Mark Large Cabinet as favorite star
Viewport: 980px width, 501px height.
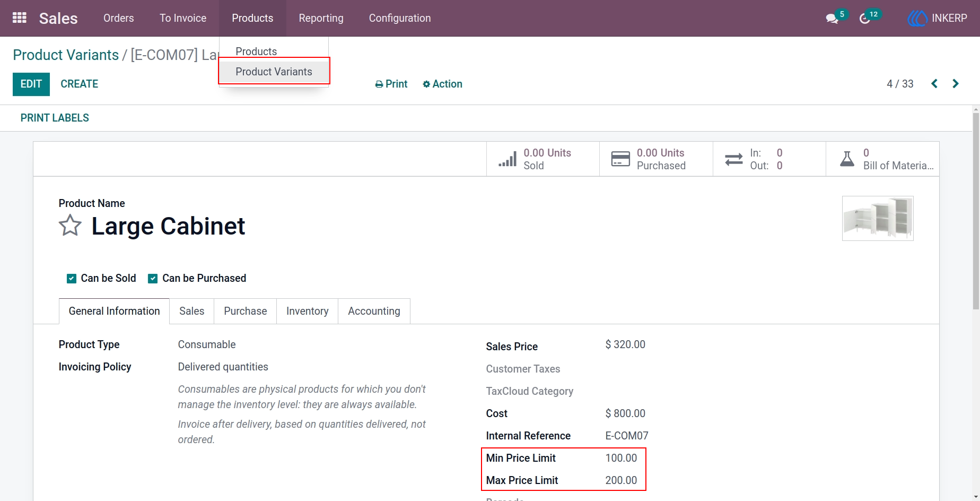(x=70, y=226)
